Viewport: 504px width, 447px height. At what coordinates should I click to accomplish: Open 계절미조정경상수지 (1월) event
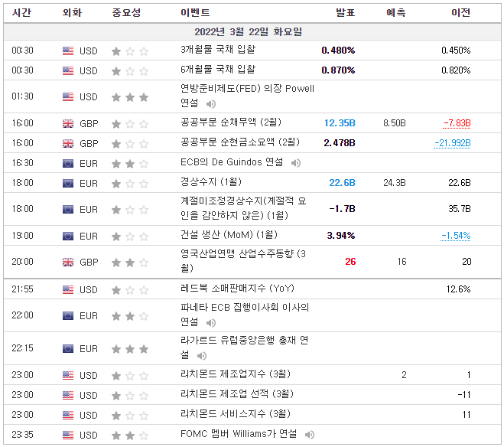click(x=243, y=208)
